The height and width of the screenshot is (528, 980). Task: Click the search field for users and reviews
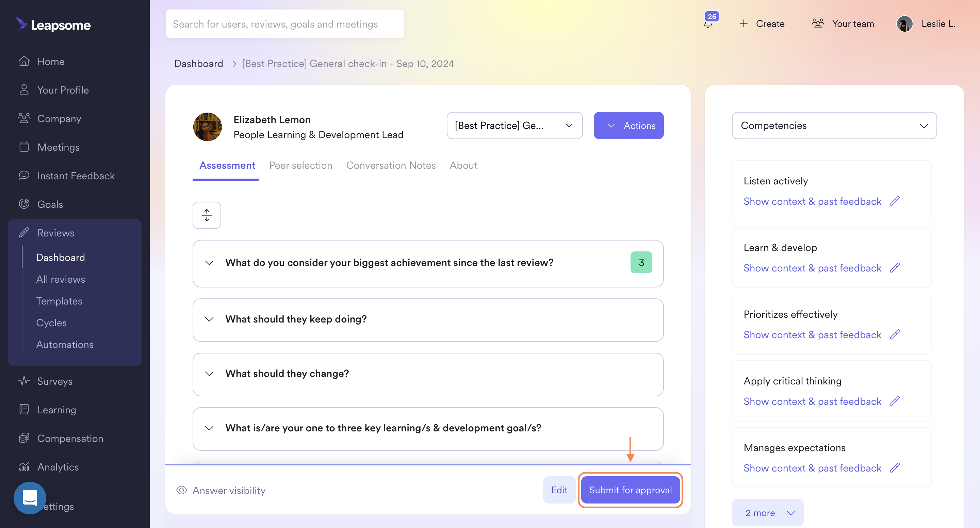pyautogui.click(x=284, y=24)
